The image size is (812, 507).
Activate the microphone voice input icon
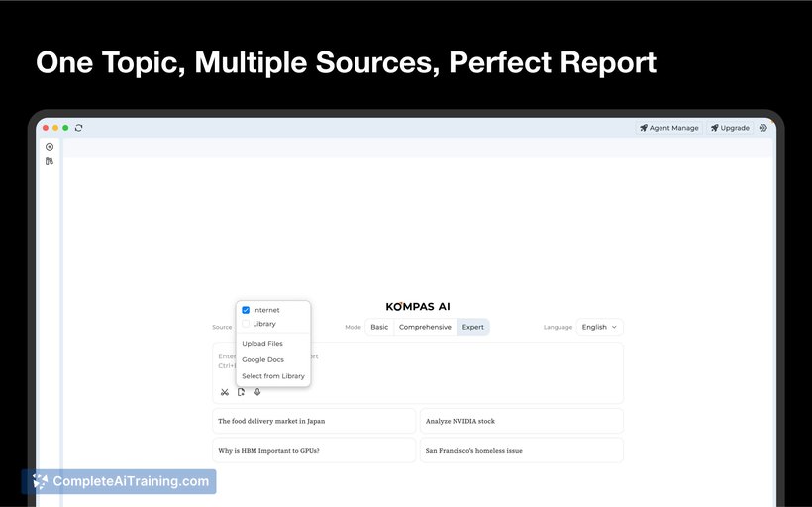[x=257, y=392]
